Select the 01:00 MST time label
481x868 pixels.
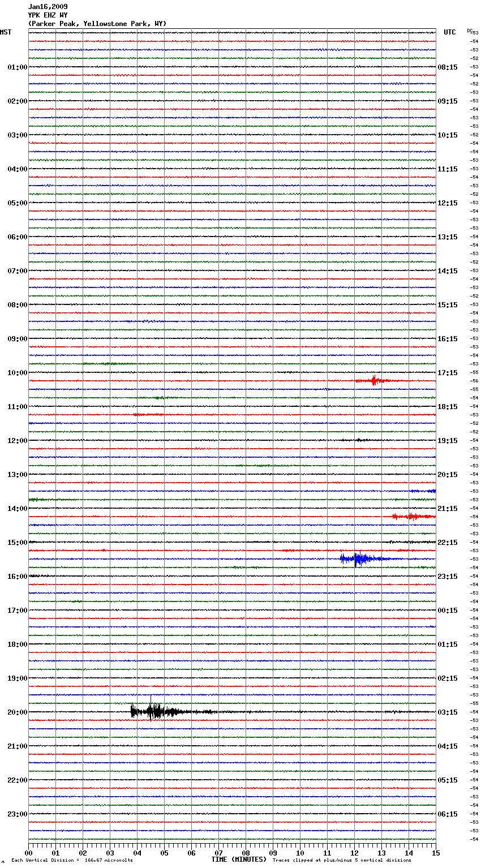point(18,67)
